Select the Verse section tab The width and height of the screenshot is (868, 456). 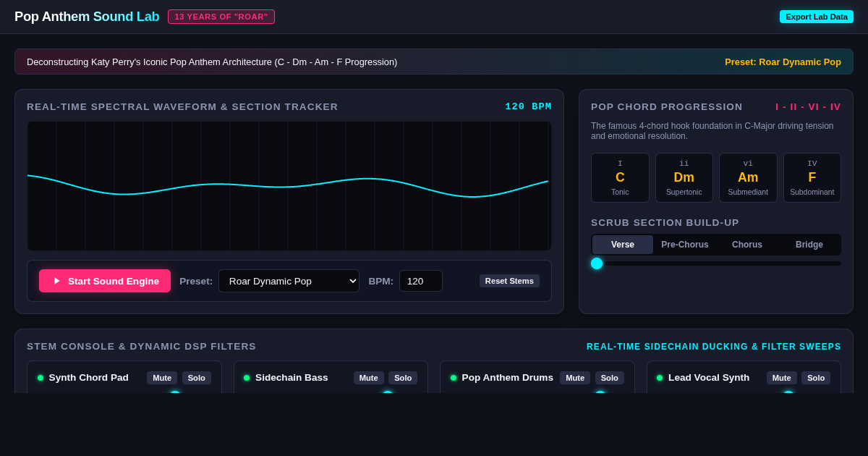623,245
